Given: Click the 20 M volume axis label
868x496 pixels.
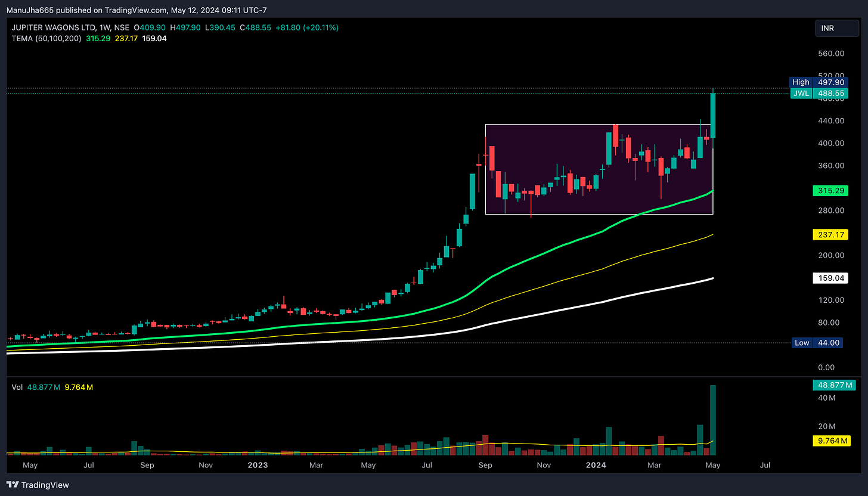Looking at the screenshot, I should tap(826, 426).
